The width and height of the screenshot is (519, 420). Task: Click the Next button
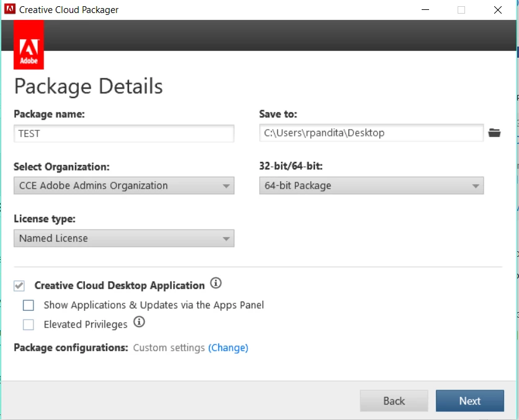[x=469, y=401]
